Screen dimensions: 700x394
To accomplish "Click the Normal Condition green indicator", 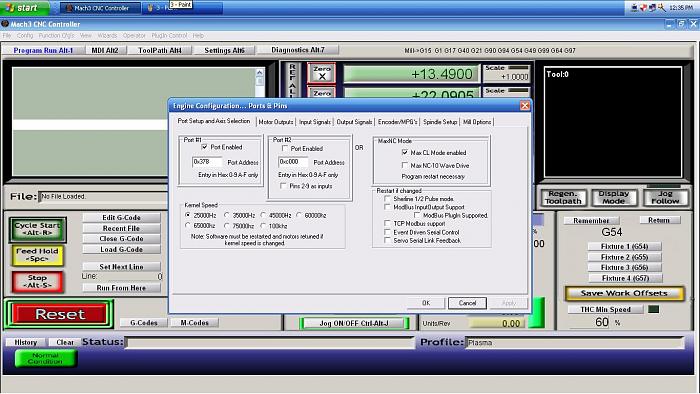I will click(x=45, y=358).
